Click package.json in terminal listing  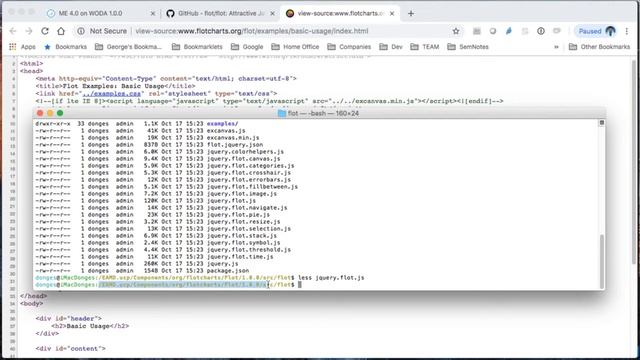(x=228, y=271)
